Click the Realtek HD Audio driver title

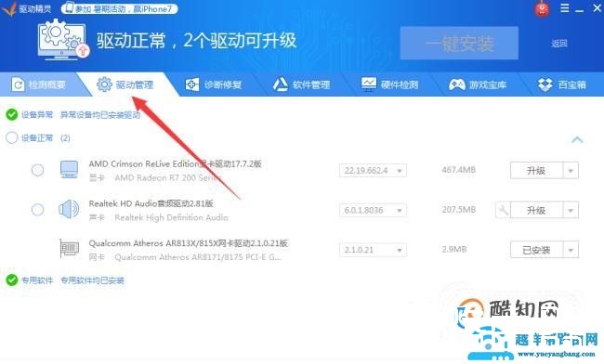pyautogui.click(x=151, y=203)
